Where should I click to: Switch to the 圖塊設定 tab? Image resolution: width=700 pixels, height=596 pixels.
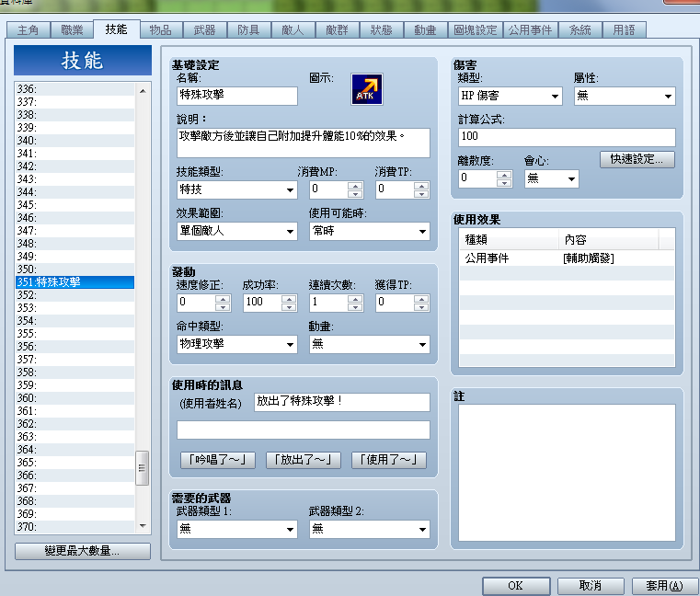(x=476, y=30)
